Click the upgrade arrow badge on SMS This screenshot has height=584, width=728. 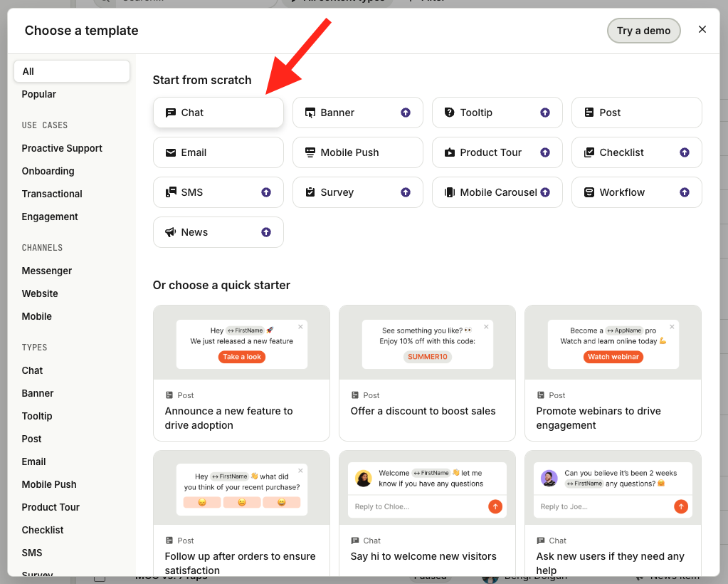pos(266,192)
